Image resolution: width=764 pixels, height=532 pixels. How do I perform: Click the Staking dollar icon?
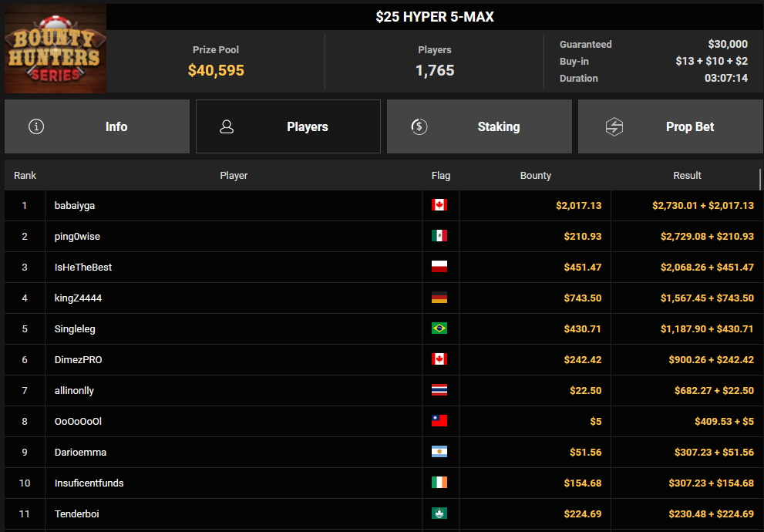(x=419, y=126)
